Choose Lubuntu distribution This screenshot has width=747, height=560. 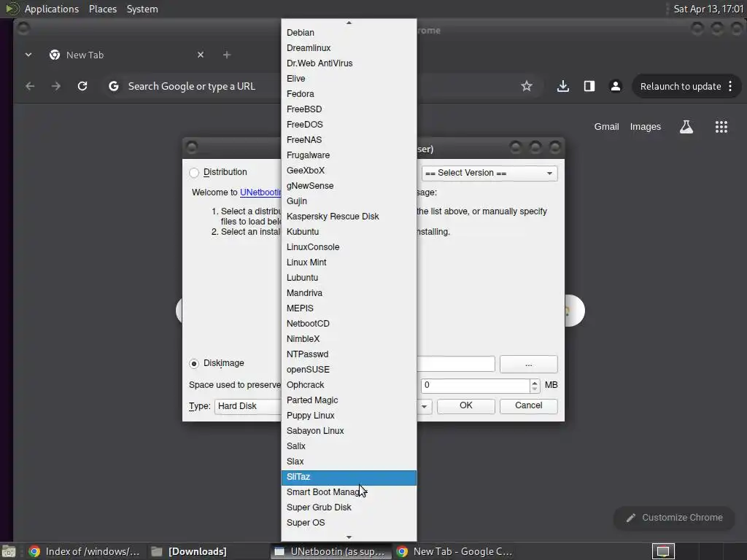(349, 278)
